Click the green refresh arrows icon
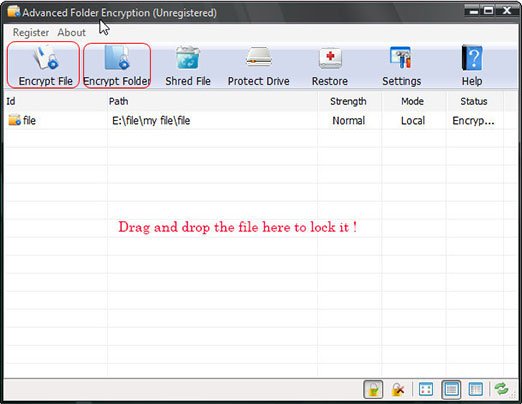Image resolution: width=522 pixels, height=404 pixels. pos(501,389)
